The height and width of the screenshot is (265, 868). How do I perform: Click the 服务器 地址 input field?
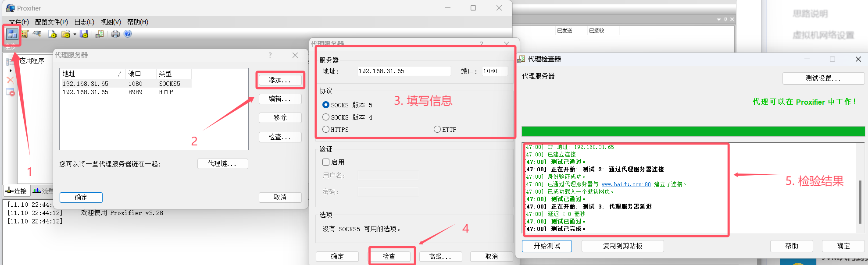[404, 71]
